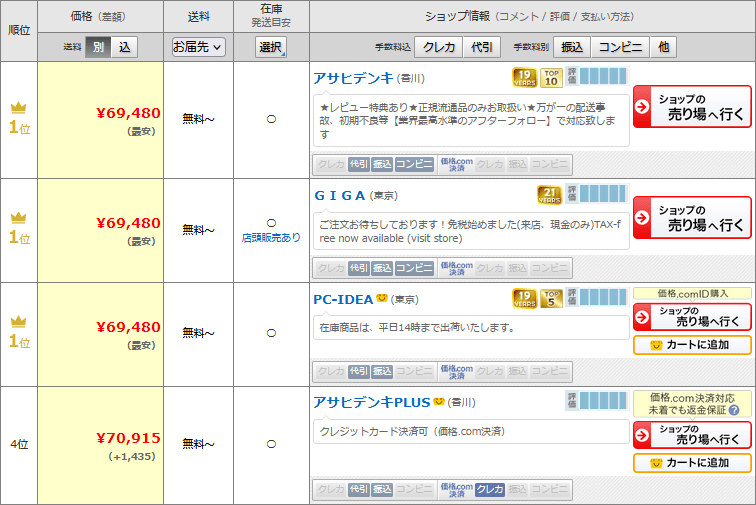Filter by 代引 payment method
The height and width of the screenshot is (505, 756).
point(482,46)
